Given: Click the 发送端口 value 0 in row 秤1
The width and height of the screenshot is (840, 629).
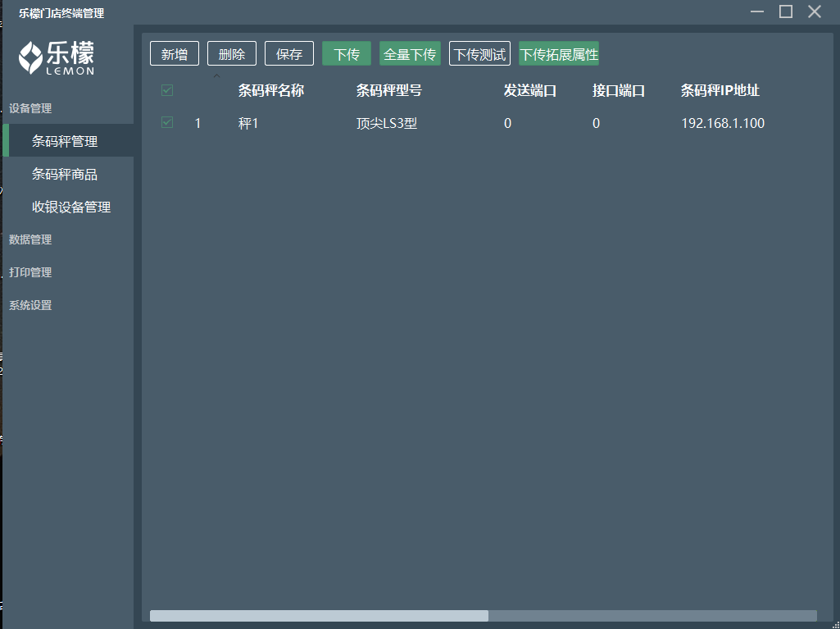Looking at the screenshot, I should click(x=507, y=123).
